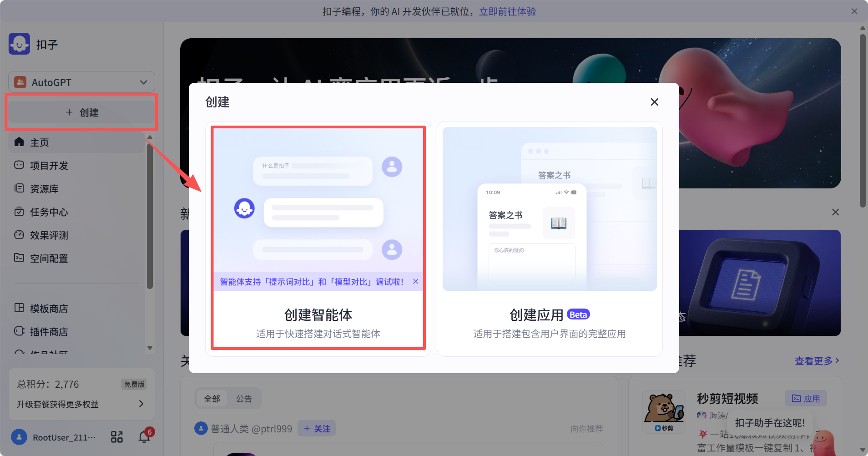Image resolution: width=868 pixels, height=456 pixels.
Task: Click the sidebar scrollbar up arrow
Action: (x=150, y=137)
